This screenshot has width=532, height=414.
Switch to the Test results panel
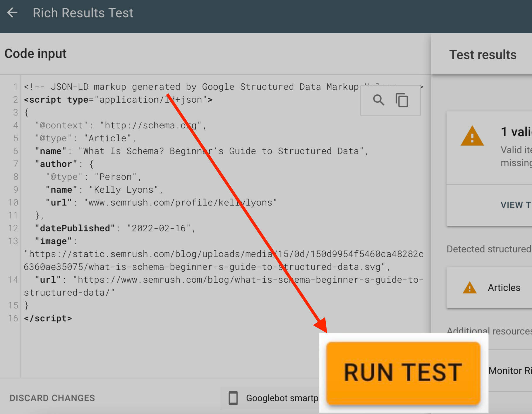tap(483, 55)
